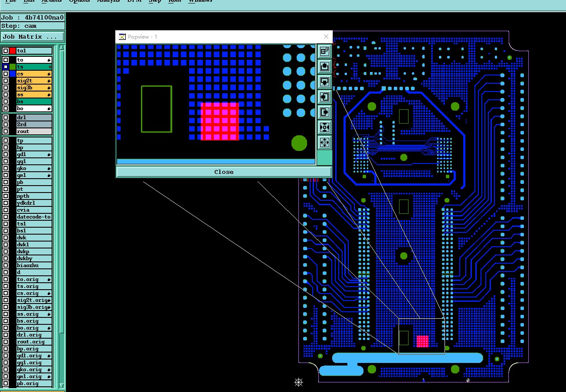Image resolution: width=566 pixels, height=392 pixels.
Task: Click the hand marker on the to.orig layer
Action: pos(49,279)
